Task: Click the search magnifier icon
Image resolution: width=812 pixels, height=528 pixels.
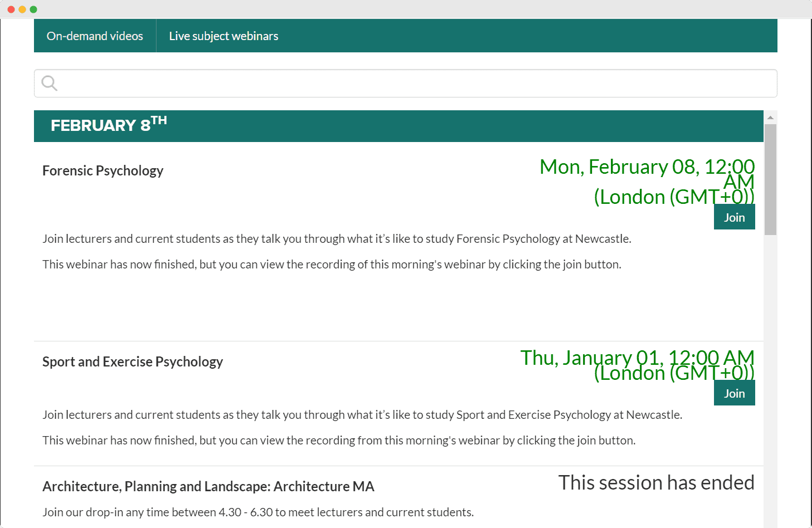Action: click(49, 83)
